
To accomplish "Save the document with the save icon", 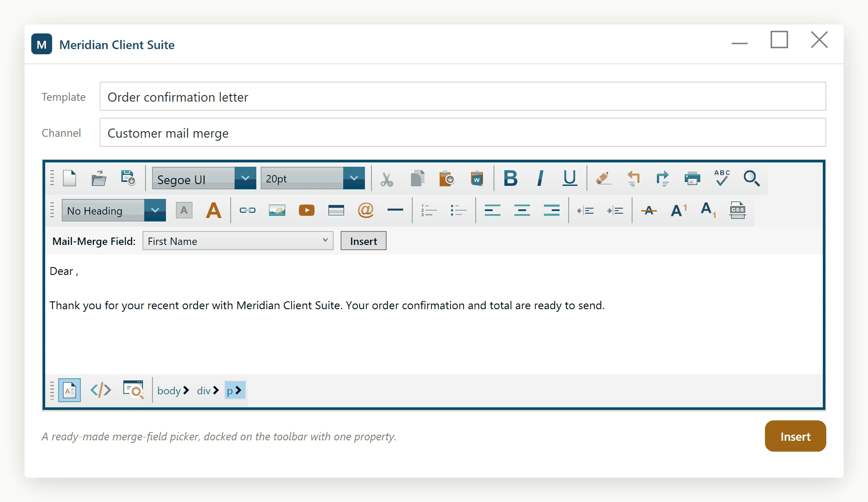I will pyautogui.click(x=128, y=178).
